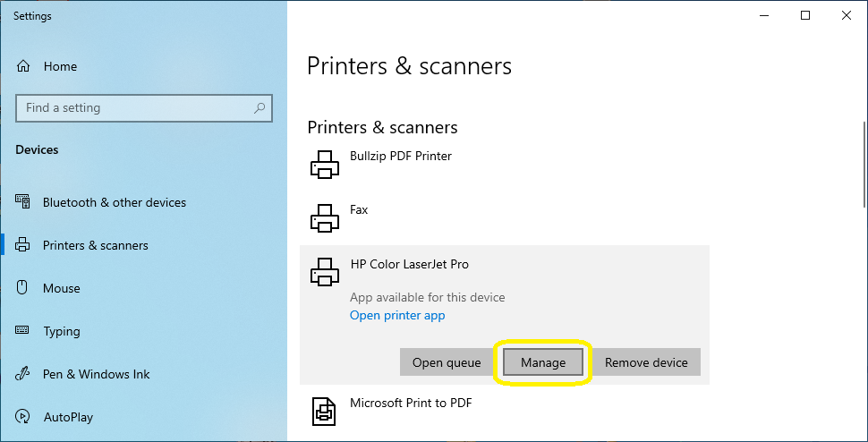
Task: Click the vertical scrollbar on the right
Action: tap(864, 165)
